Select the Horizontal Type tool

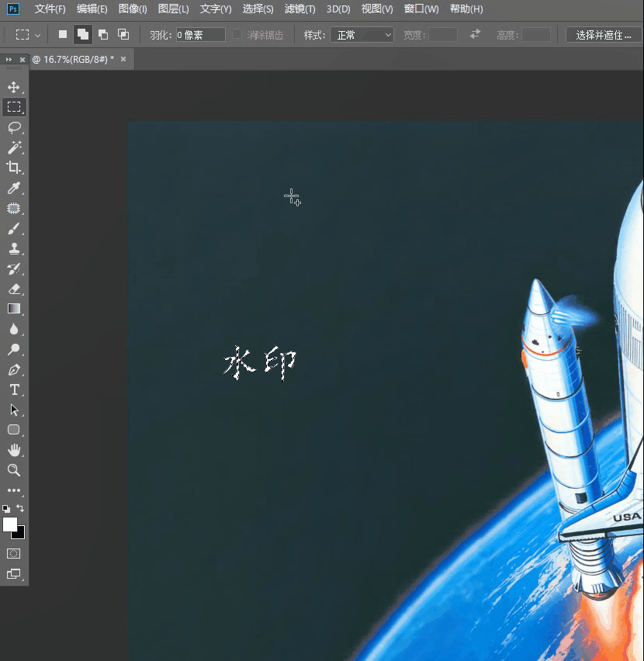point(14,390)
